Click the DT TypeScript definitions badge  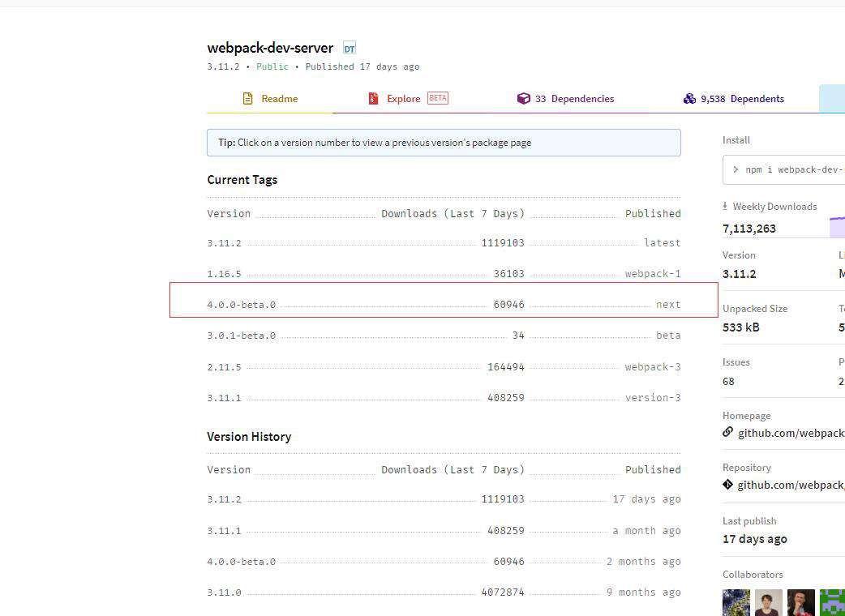pos(350,49)
